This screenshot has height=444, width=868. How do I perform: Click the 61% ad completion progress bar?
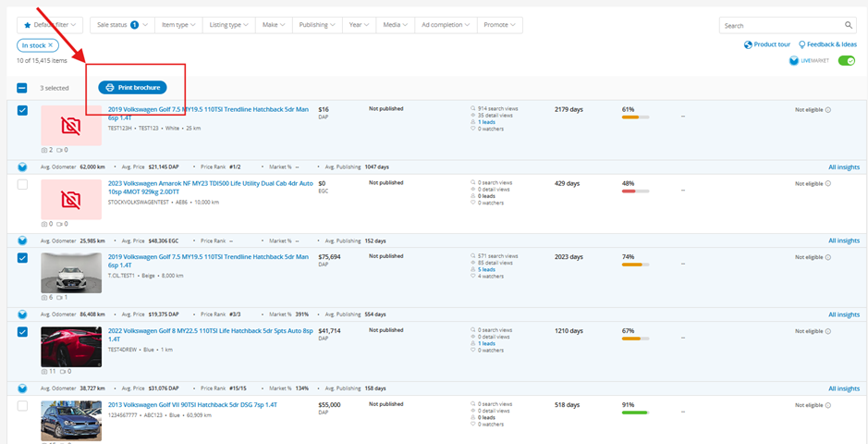pyautogui.click(x=635, y=117)
